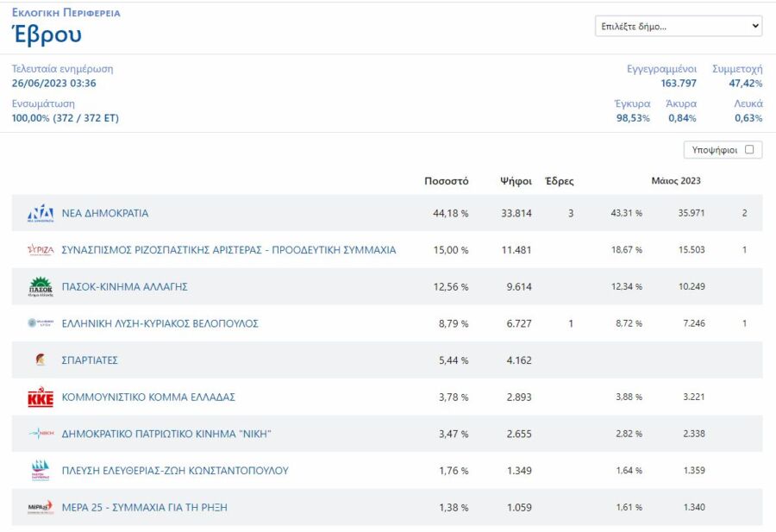Open ΝΕΑ ΔΗΜΟΚΡΑΤΙΑ party results link
The height and width of the screenshot is (532, 776).
pyautogui.click(x=105, y=213)
